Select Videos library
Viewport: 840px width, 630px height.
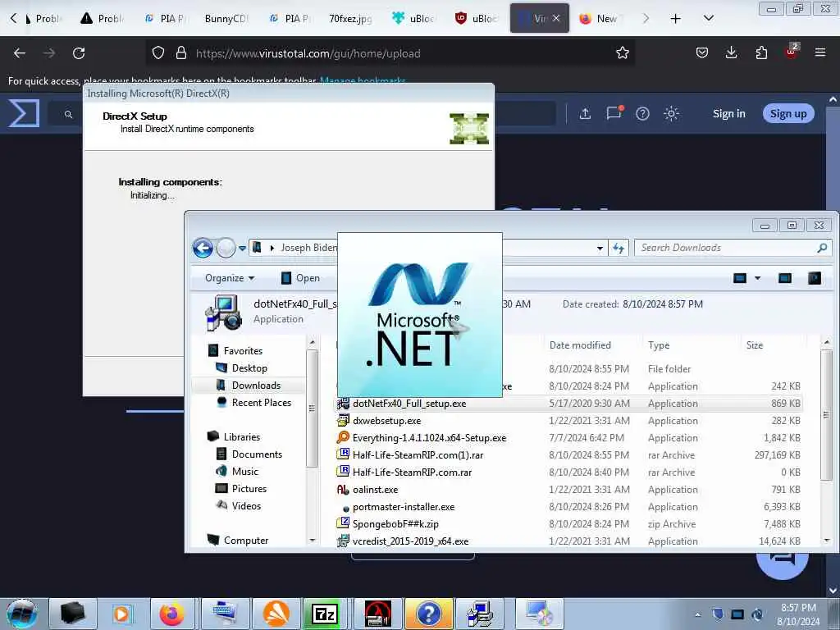click(x=246, y=505)
